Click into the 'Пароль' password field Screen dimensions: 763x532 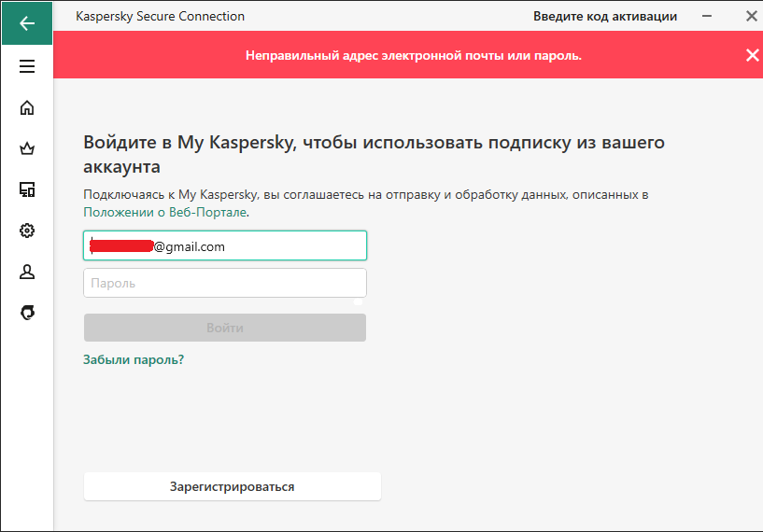(225, 283)
